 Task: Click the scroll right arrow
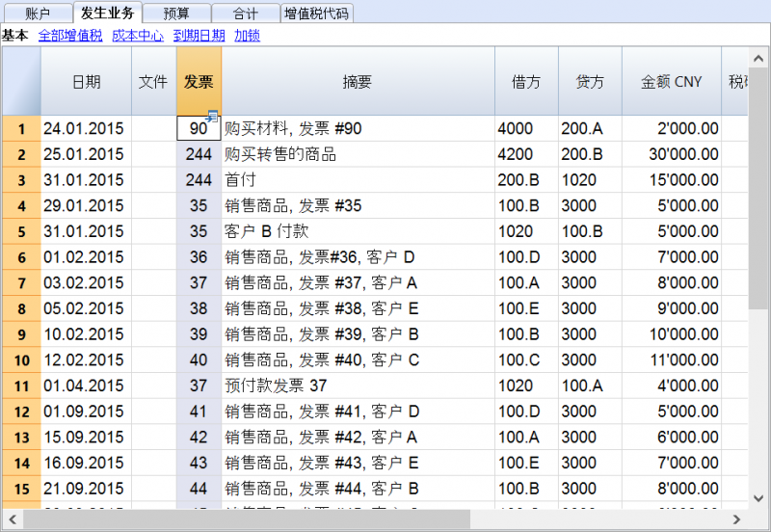[x=736, y=519]
